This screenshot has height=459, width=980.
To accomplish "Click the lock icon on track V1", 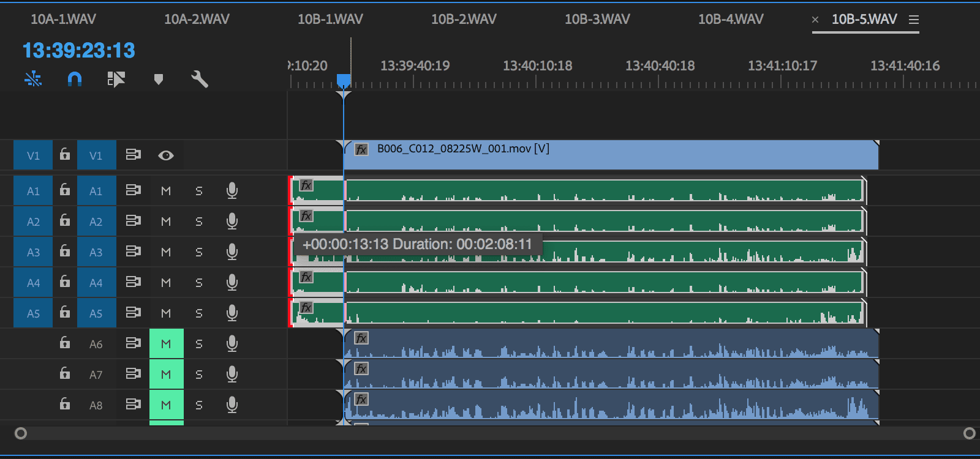I will (x=65, y=155).
